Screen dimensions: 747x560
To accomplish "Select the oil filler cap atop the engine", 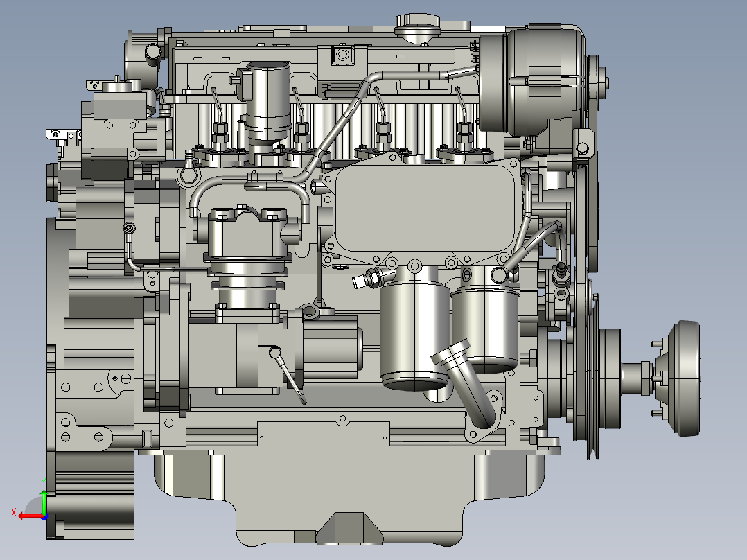I will click(x=417, y=28).
